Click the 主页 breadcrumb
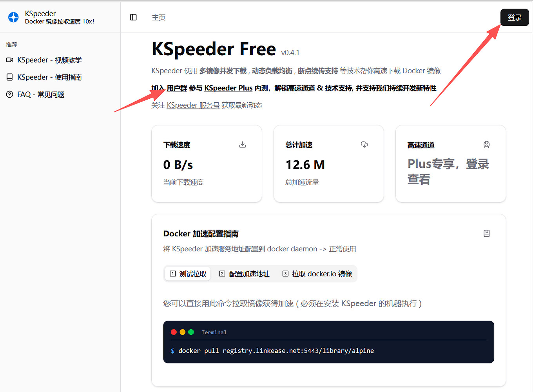Viewport: 533px width, 392px height. pyautogui.click(x=159, y=18)
